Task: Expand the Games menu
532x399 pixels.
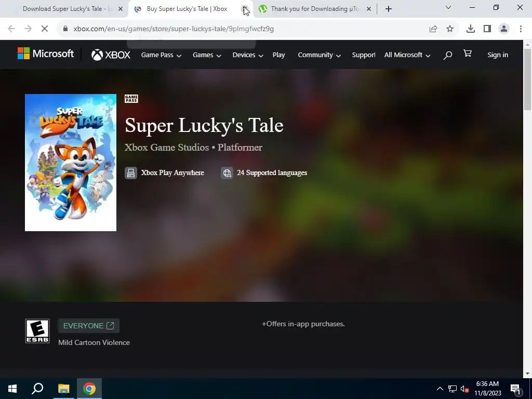Action: (x=207, y=55)
